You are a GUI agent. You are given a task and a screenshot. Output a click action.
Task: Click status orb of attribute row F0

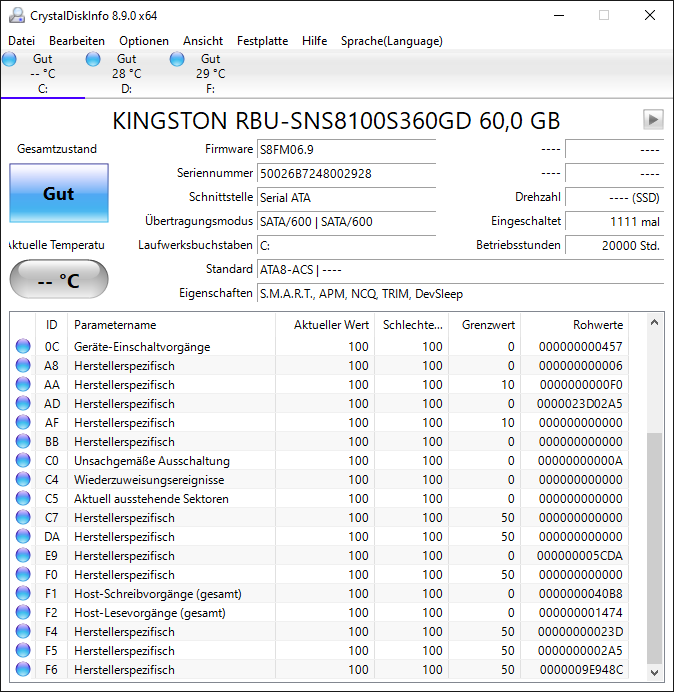click(x=23, y=574)
